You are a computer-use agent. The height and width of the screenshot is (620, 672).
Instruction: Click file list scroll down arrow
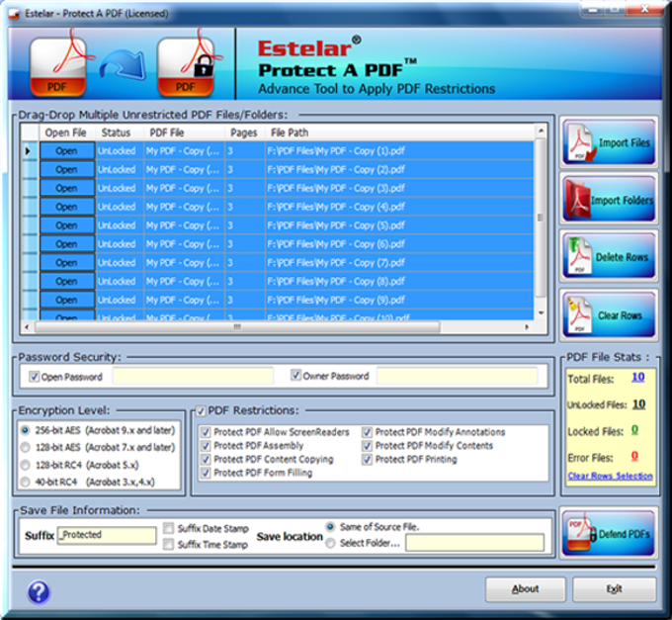[x=541, y=312]
